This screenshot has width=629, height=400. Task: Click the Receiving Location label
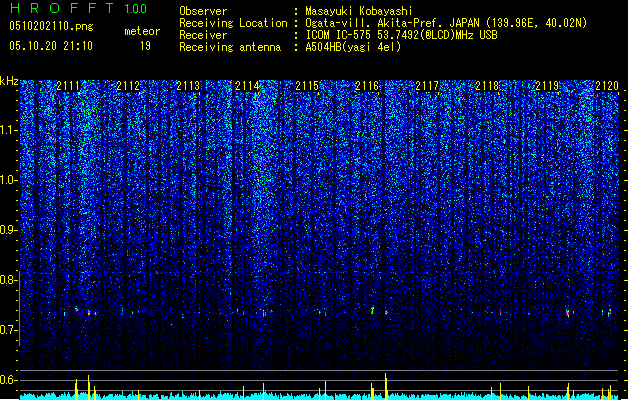point(233,23)
